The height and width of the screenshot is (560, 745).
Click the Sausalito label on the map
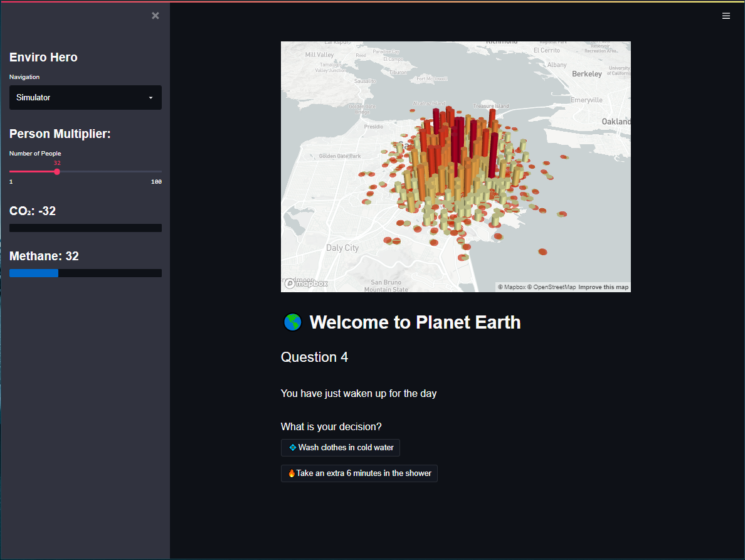click(x=365, y=82)
